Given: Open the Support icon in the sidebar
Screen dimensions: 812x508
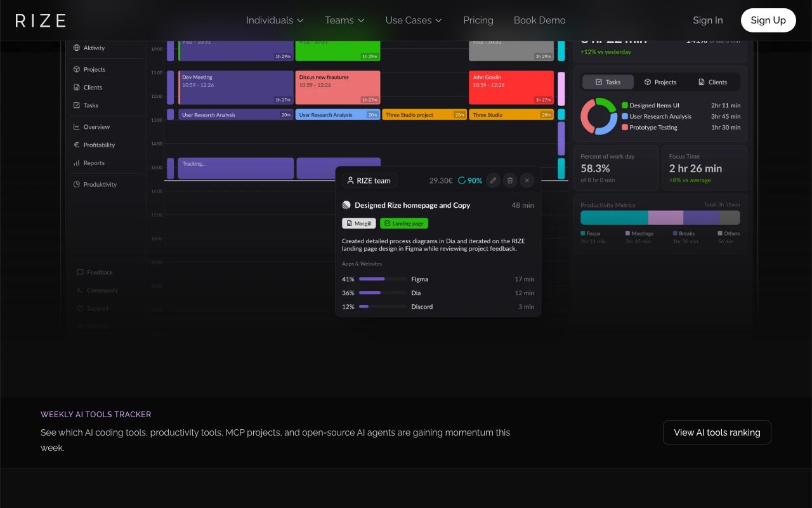Looking at the screenshot, I should 80,308.
